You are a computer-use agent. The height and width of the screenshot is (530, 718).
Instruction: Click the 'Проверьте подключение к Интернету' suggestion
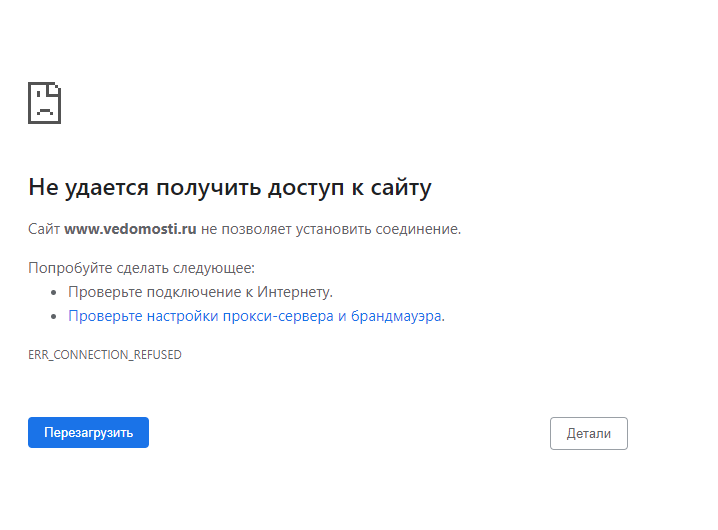pyautogui.click(x=200, y=292)
